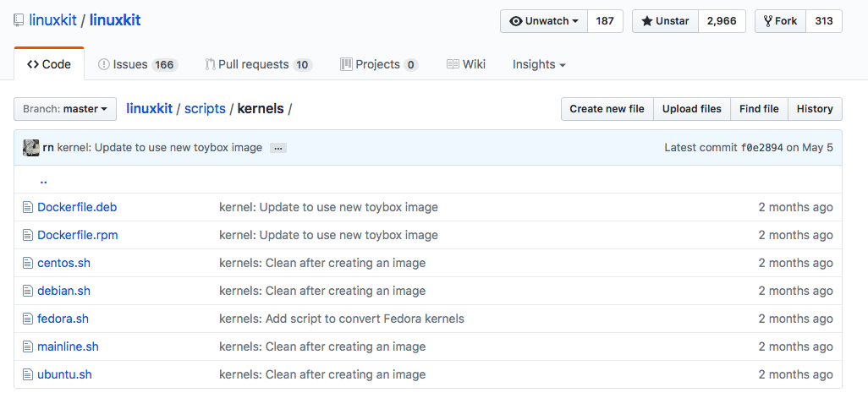This screenshot has height=420, width=868.
Task: Click the Create new file button
Action: (x=607, y=109)
